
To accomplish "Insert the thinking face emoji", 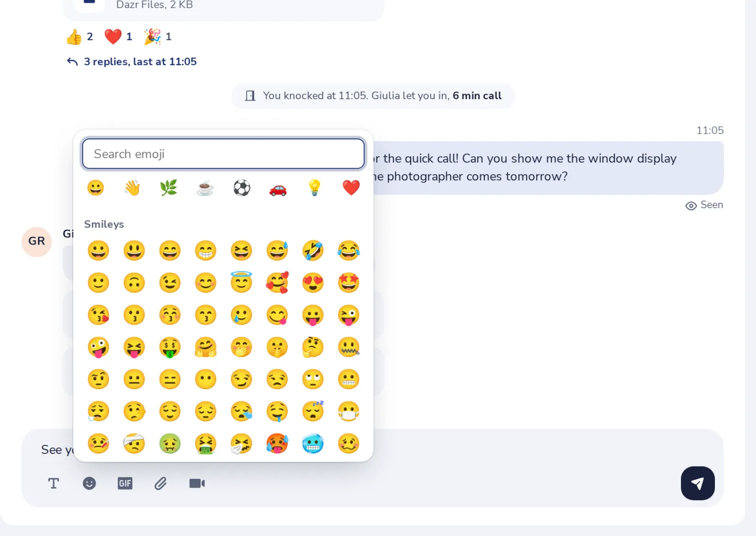I will [x=313, y=347].
